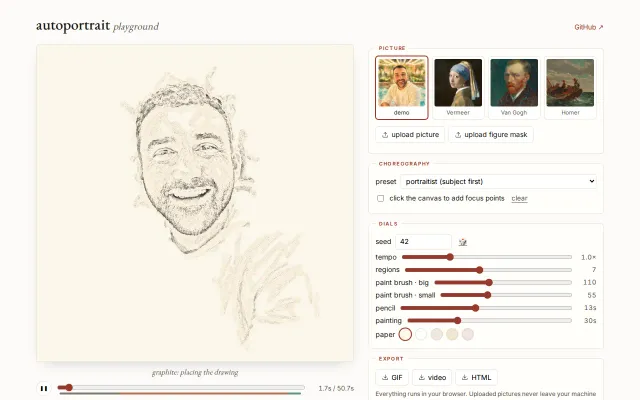Viewport: 640px width, 400px height.
Task: Export as HTML
Action: 476,378
